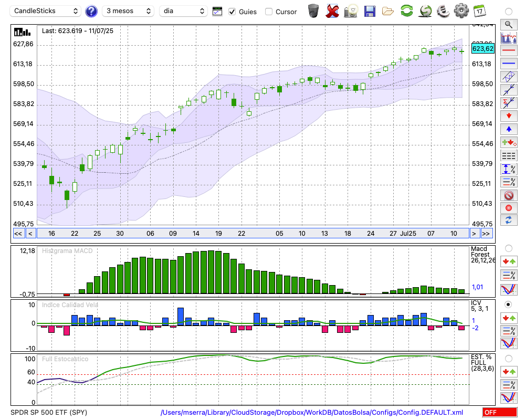Uncheck the Guies checkbox
Viewport: 525px width, 420px height.
(x=232, y=12)
